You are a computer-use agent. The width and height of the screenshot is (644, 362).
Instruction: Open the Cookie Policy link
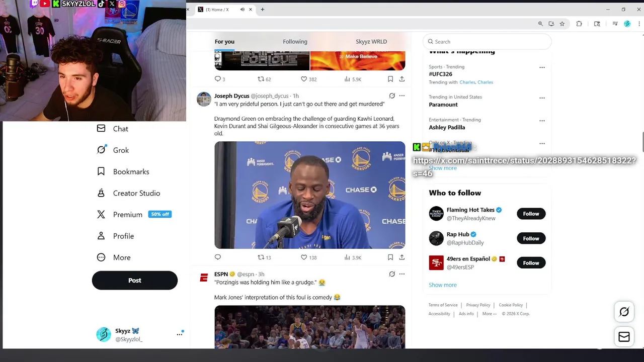tap(511, 305)
